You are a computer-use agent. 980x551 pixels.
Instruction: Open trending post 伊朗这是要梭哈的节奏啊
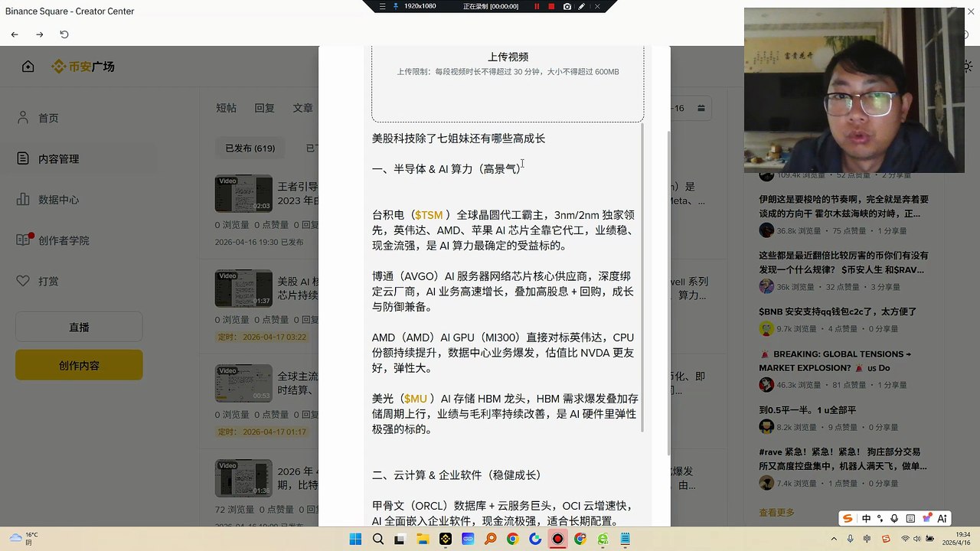click(844, 207)
